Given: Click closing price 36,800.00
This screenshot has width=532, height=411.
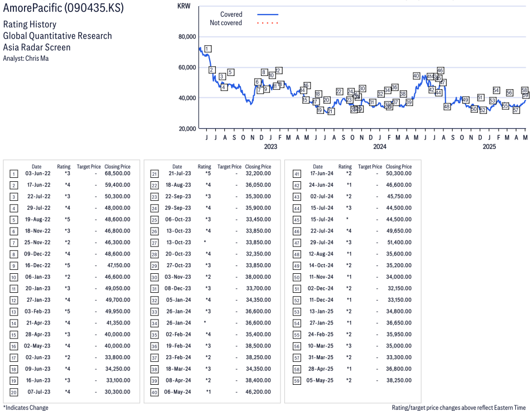Looking at the screenshot, I should [x=399, y=369].
